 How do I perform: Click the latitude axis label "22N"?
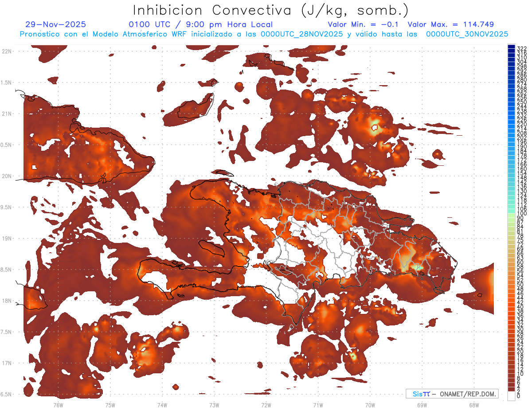point(7,51)
